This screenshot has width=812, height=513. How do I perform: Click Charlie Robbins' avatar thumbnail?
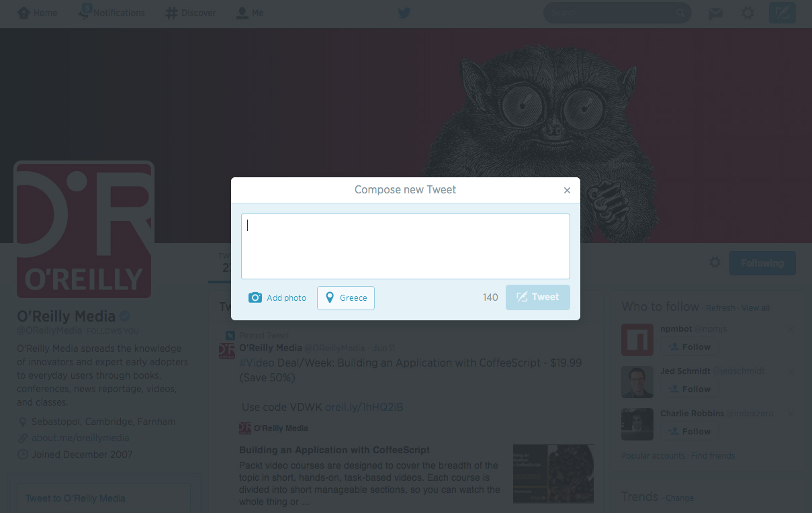[x=637, y=424]
